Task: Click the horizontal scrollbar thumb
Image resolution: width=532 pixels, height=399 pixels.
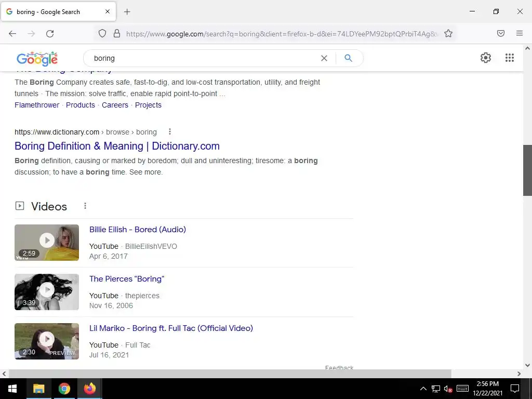Action: (x=230, y=374)
